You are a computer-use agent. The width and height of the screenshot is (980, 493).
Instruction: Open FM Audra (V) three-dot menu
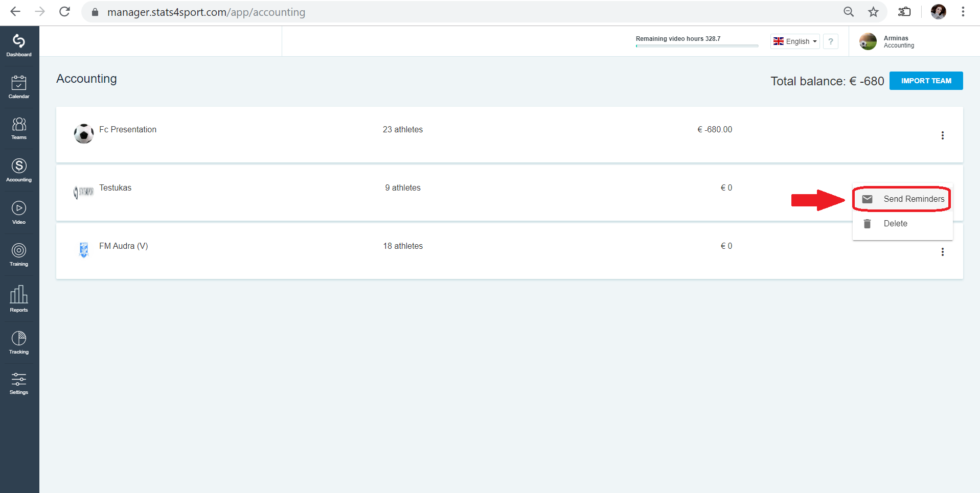click(x=943, y=252)
